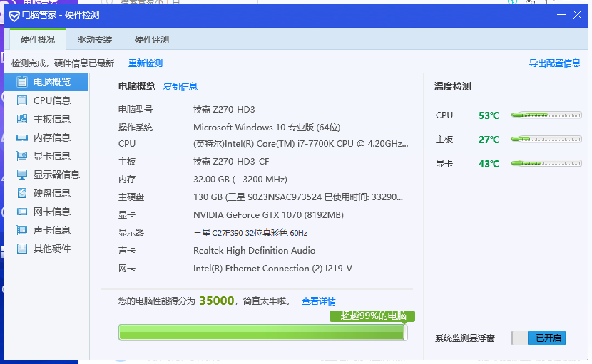Click the 53℃ CPU temperature reading

coord(489,115)
